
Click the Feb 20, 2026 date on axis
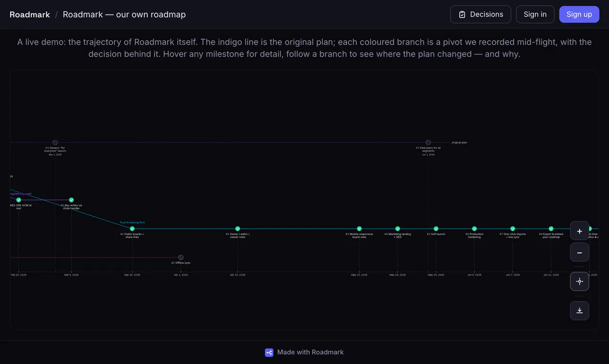click(x=19, y=275)
